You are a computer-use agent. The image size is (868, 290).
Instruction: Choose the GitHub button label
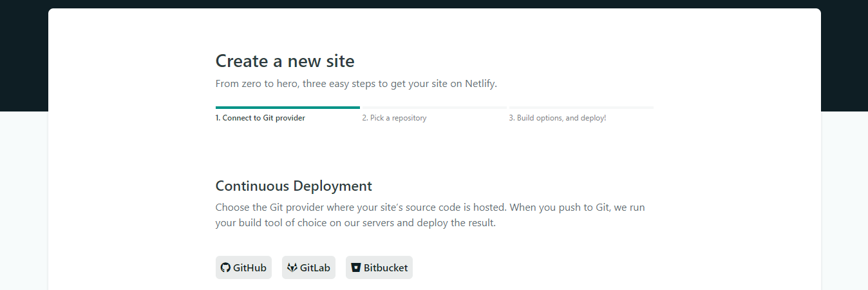click(250, 267)
